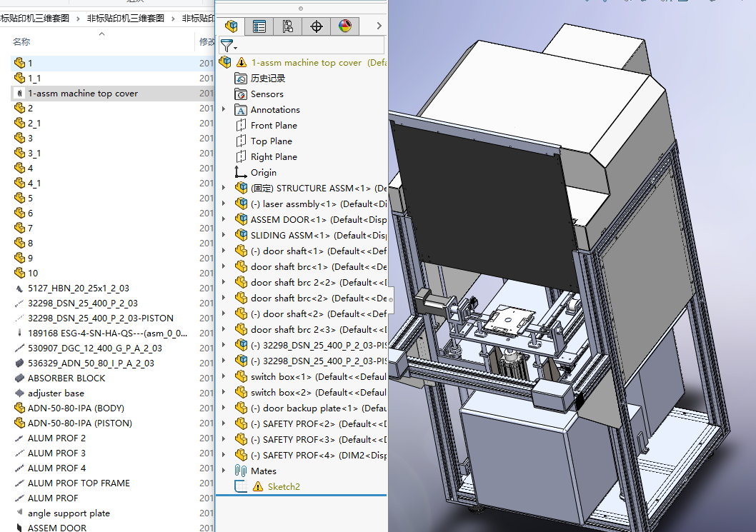Select Sketch2 with the warning icon
This screenshot has height=532, width=756.
283,486
